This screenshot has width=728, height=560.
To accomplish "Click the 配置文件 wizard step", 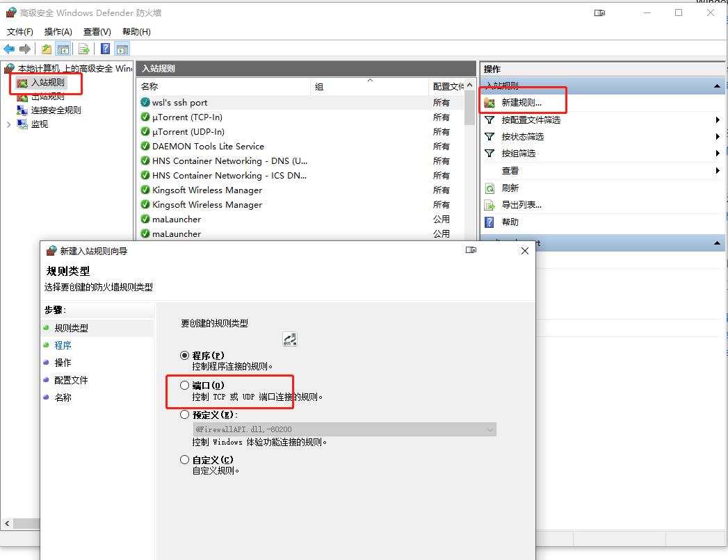I will click(x=71, y=381).
